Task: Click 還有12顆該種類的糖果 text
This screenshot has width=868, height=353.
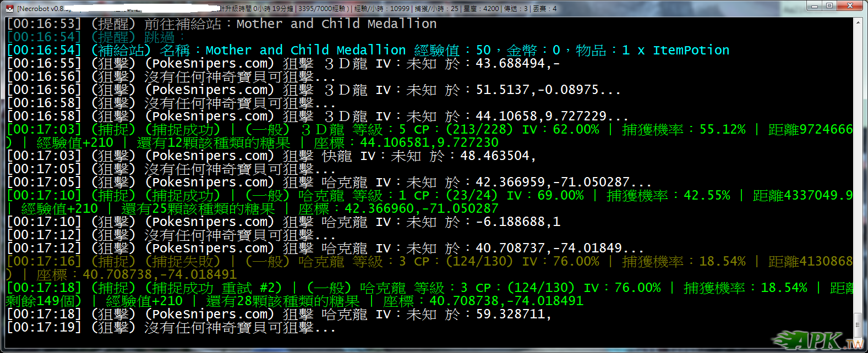Action: 214,142
